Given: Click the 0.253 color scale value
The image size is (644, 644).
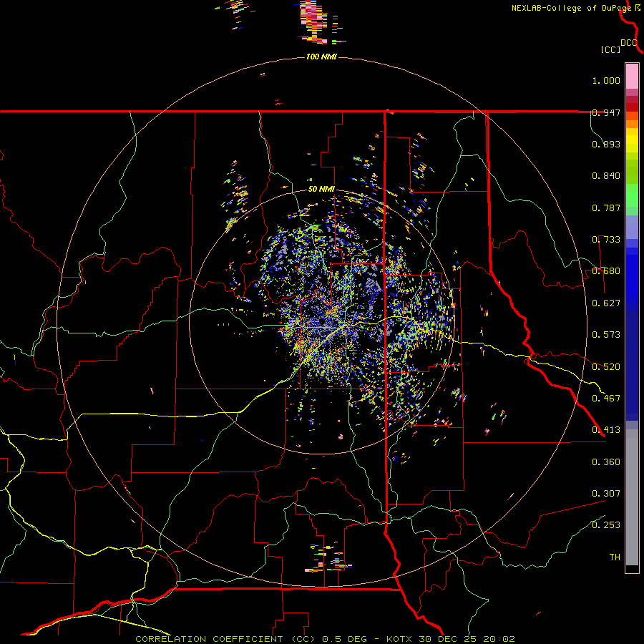Looking at the screenshot, I should pyautogui.click(x=606, y=525).
